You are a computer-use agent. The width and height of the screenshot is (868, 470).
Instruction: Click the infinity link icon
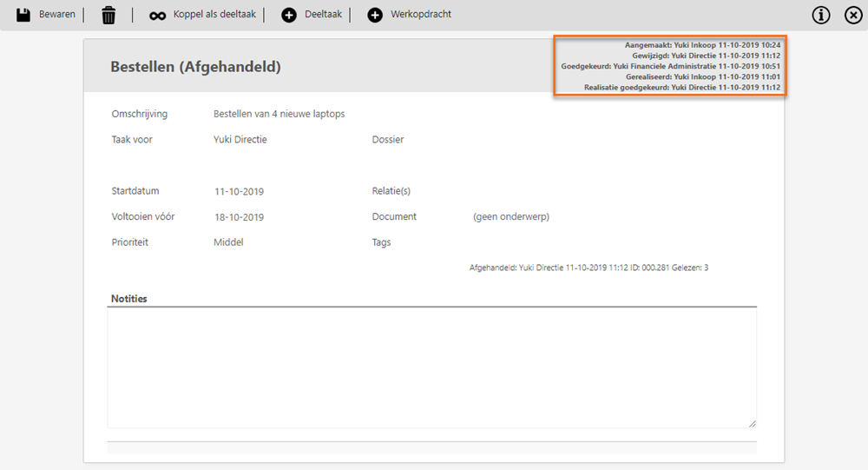point(157,16)
